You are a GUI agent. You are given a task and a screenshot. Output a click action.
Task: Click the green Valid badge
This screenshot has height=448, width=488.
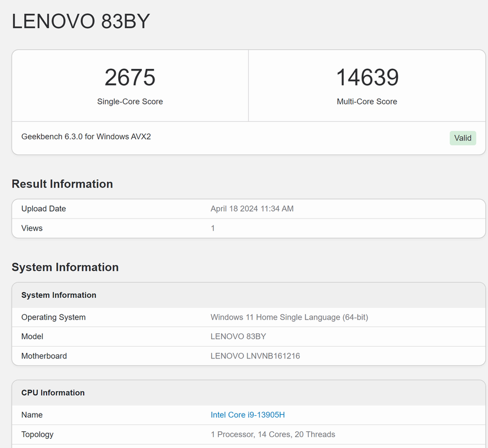click(462, 138)
